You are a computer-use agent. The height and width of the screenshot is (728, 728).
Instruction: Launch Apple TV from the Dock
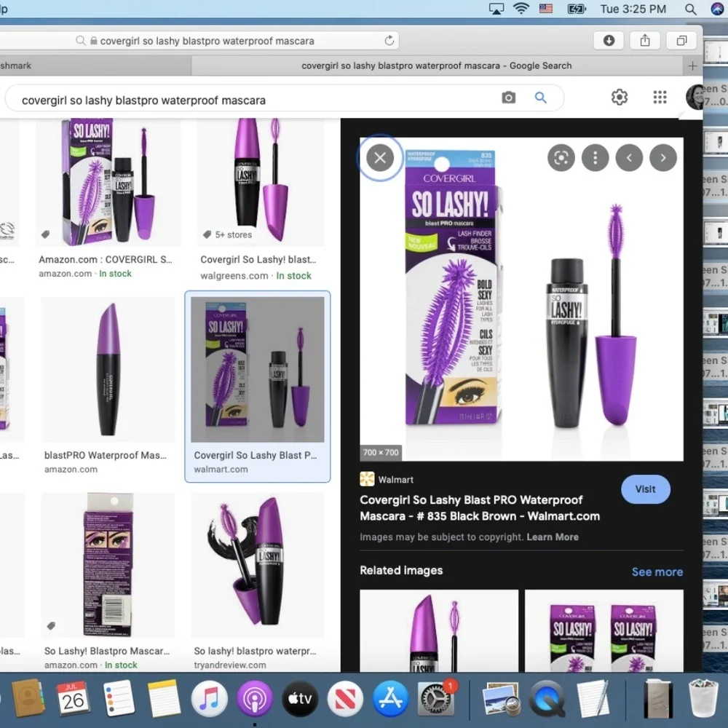point(300,698)
